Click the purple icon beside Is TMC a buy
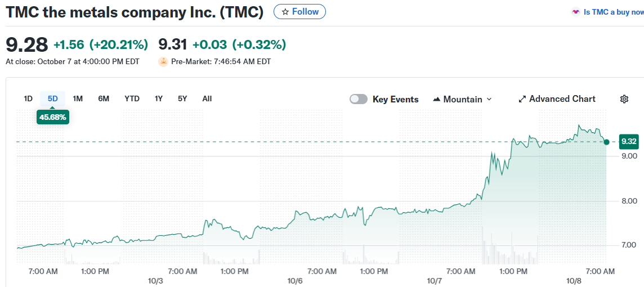 [x=575, y=12]
